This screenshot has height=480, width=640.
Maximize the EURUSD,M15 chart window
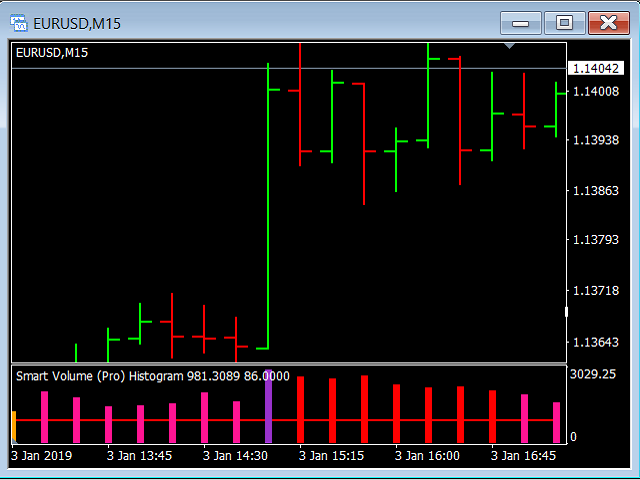point(564,23)
